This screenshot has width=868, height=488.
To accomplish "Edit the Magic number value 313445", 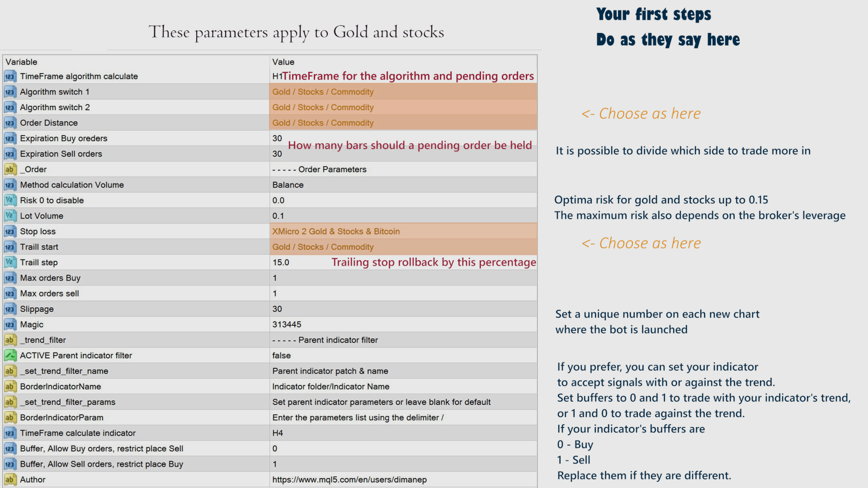I will [x=287, y=325].
